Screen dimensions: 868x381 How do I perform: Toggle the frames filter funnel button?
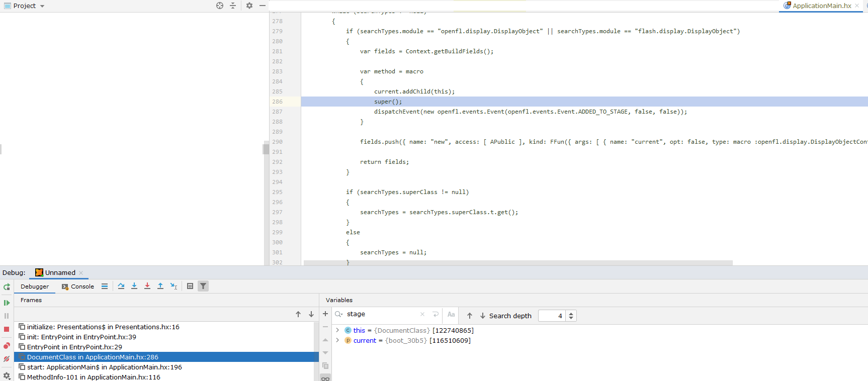(203, 286)
